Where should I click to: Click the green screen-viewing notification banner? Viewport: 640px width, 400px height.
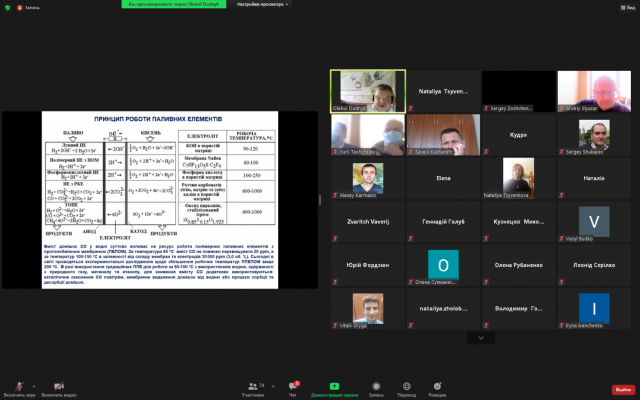click(x=173, y=4)
